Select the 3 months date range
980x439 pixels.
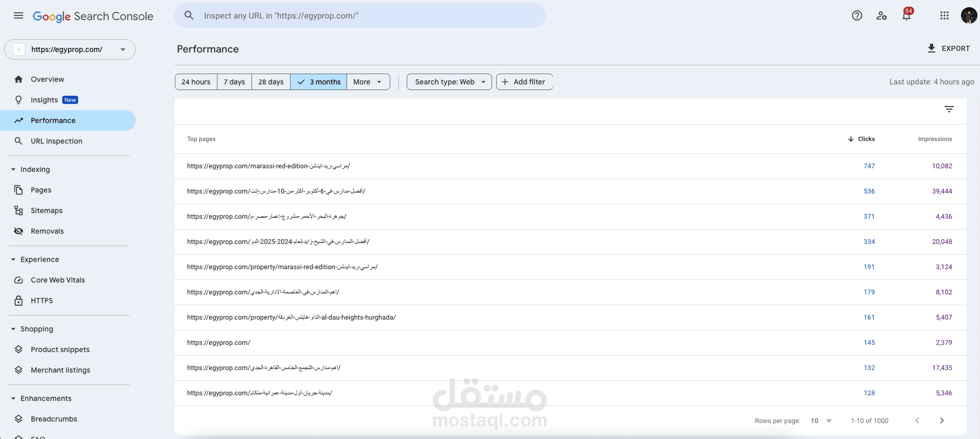click(x=319, y=82)
